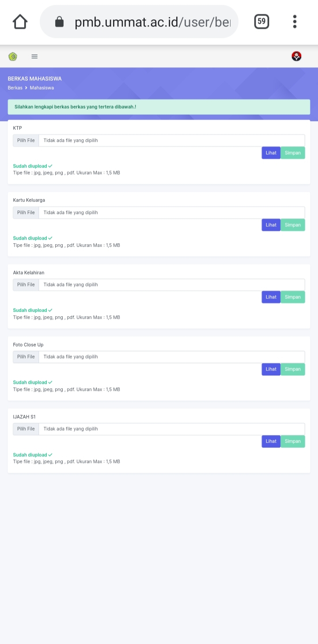The height and width of the screenshot is (644, 318).
Task: Save the Akta Kelahiran document
Action: coord(292,297)
